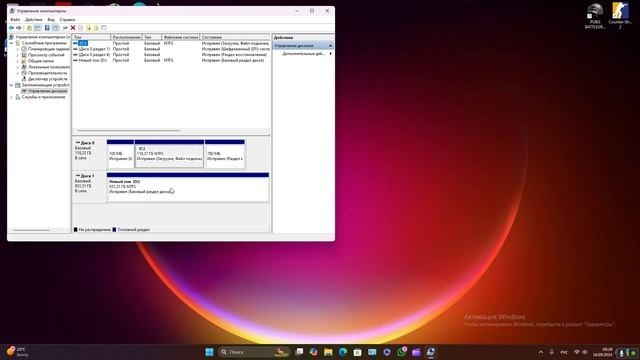Select Просмотр событий in tree

(x=46, y=55)
